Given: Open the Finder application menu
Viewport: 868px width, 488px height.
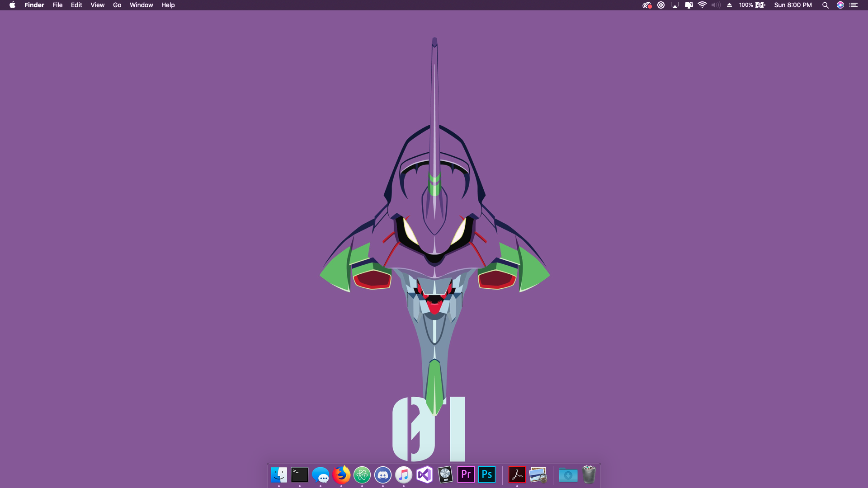Looking at the screenshot, I should pos(34,5).
